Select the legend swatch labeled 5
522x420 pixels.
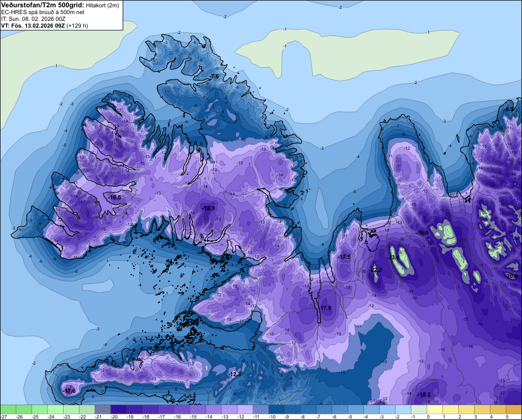(x=513, y=410)
